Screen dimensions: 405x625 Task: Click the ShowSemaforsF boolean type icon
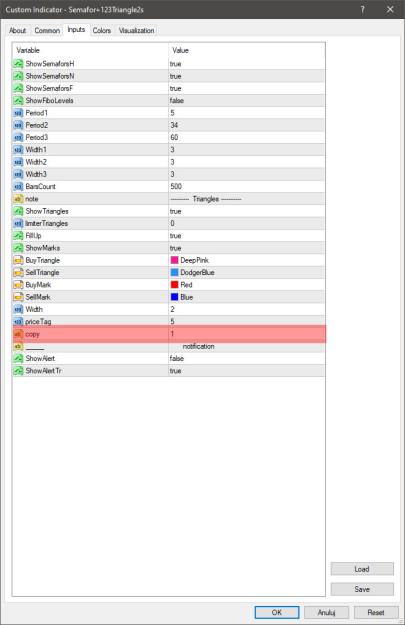tap(18, 88)
